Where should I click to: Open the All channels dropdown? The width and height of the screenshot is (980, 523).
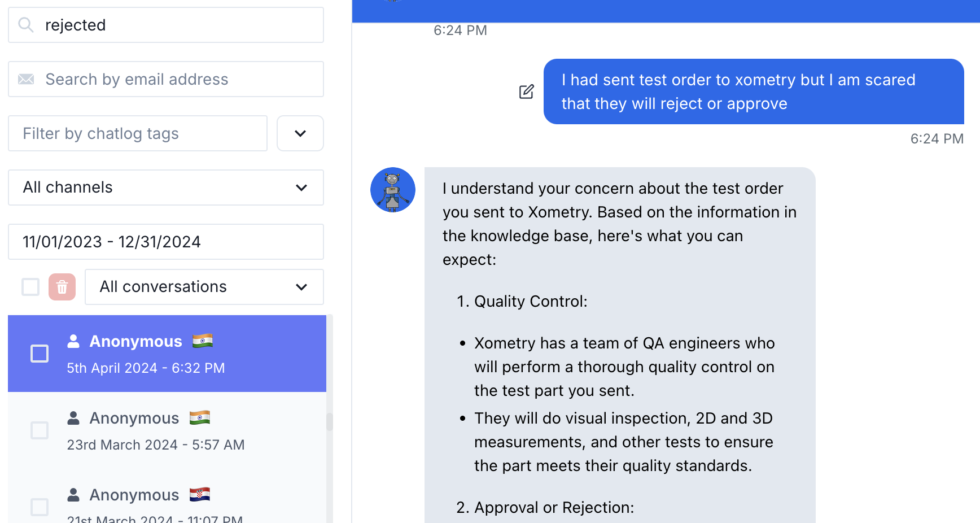(166, 188)
